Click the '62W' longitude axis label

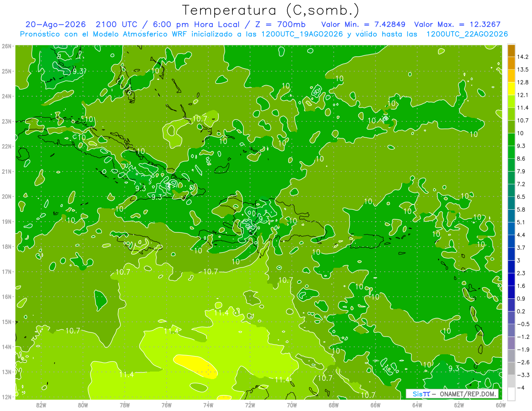[x=459, y=405]
